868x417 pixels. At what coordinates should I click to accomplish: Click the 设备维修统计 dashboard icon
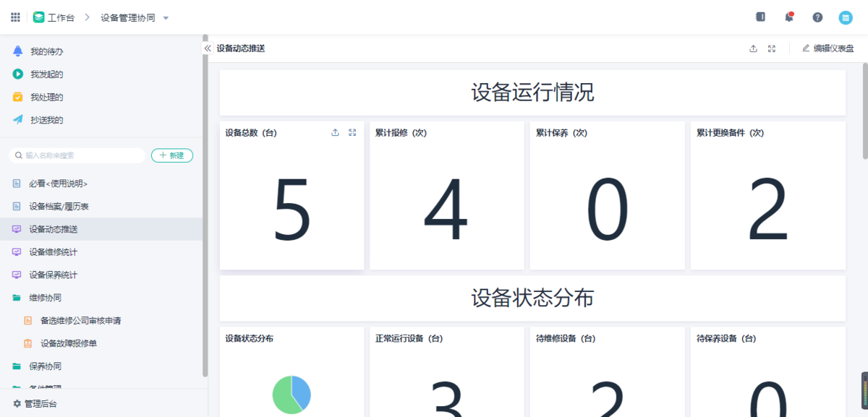point(17,252)
